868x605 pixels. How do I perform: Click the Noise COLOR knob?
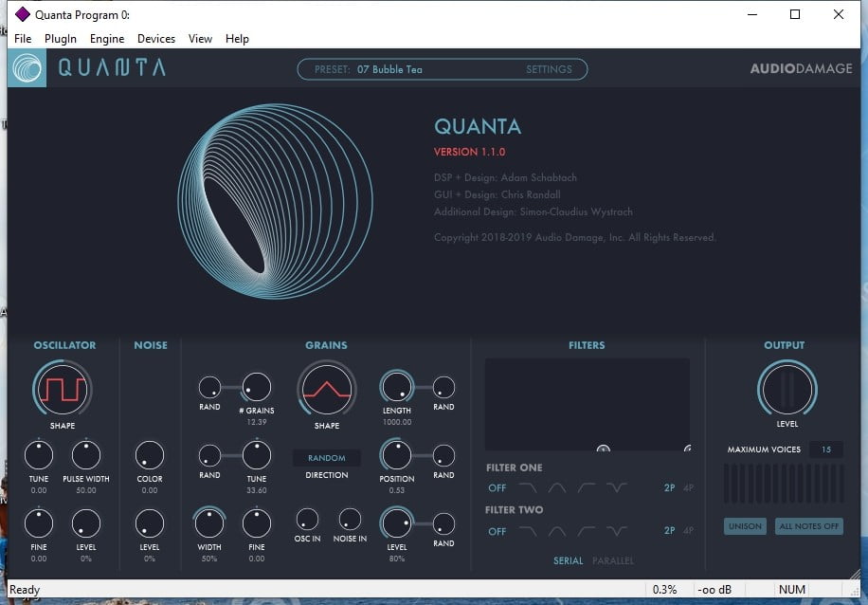(150, 455)
